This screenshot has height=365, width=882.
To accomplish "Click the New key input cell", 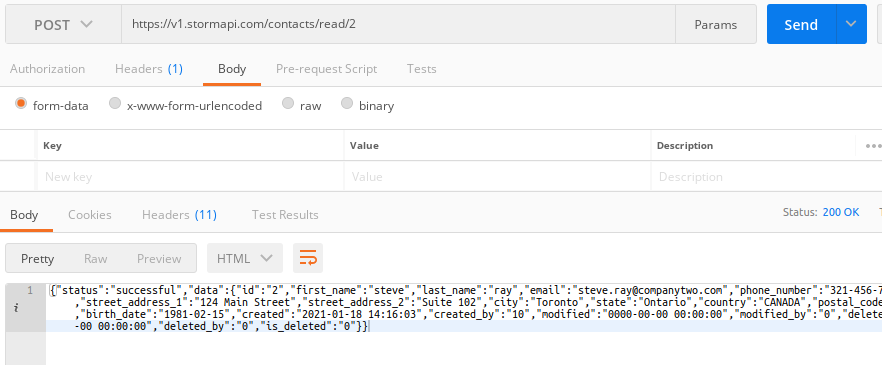I will [190, 177].
